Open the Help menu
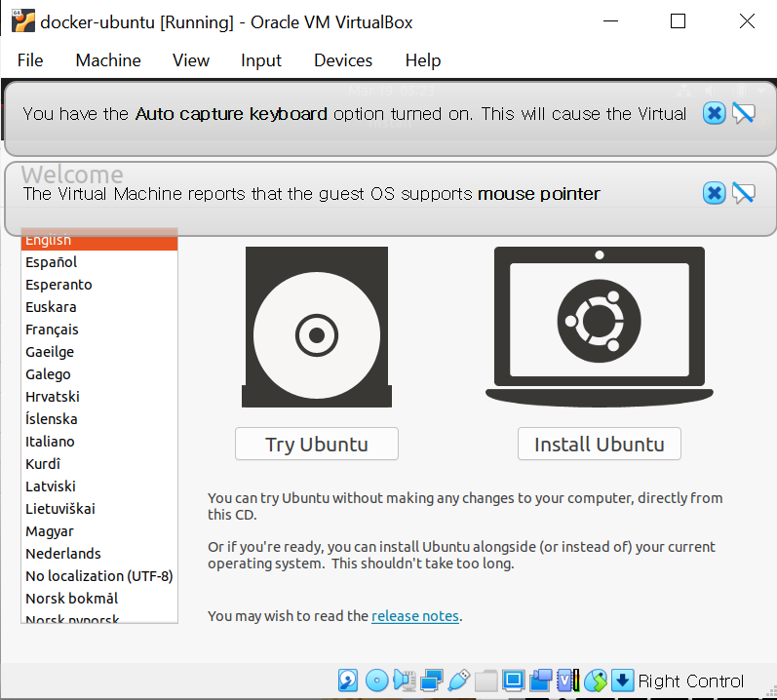 (423, 60)
